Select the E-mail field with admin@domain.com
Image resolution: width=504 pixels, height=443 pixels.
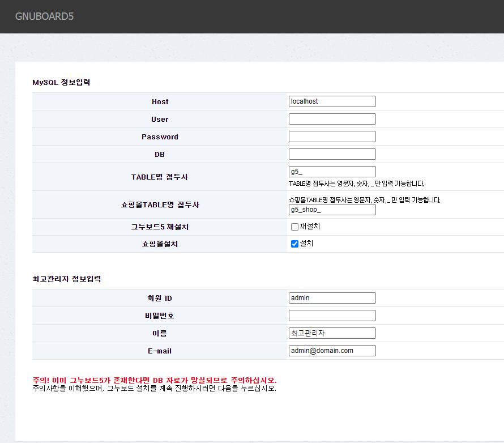pos(332,351)
